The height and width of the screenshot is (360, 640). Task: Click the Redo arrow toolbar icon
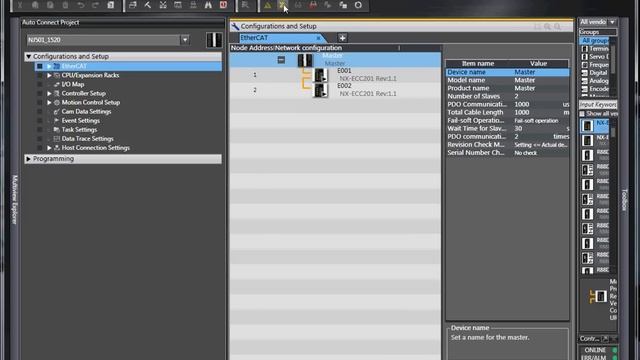(96, 5)
